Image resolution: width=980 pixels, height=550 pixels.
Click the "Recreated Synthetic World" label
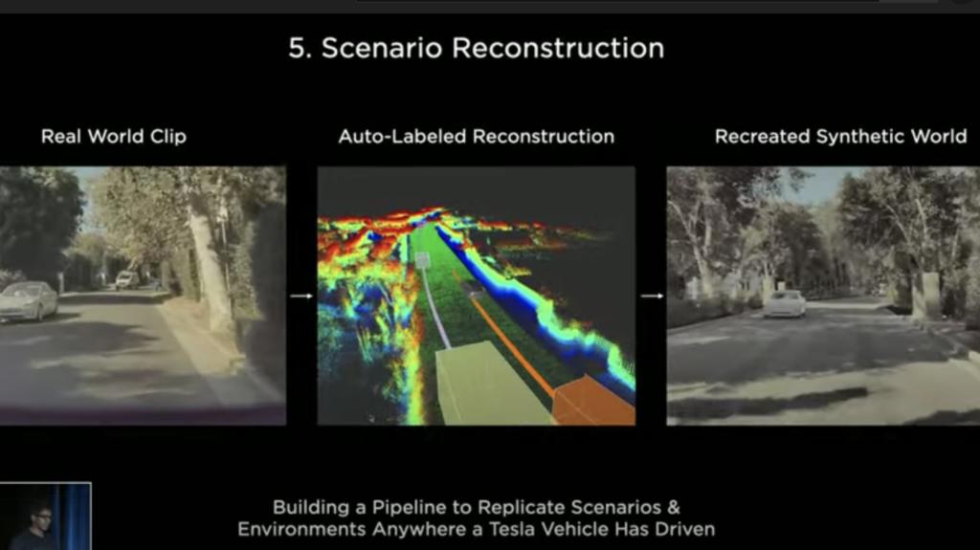tap(840, 136)
